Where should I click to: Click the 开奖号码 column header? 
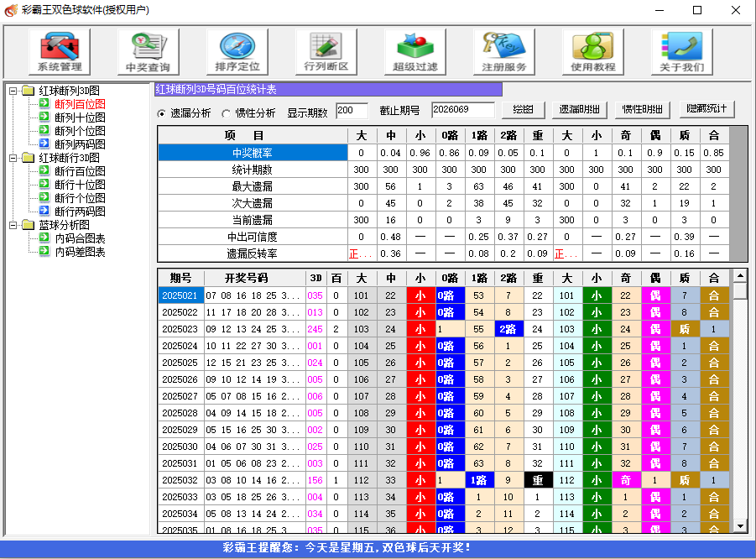click(x=255, y=278)
